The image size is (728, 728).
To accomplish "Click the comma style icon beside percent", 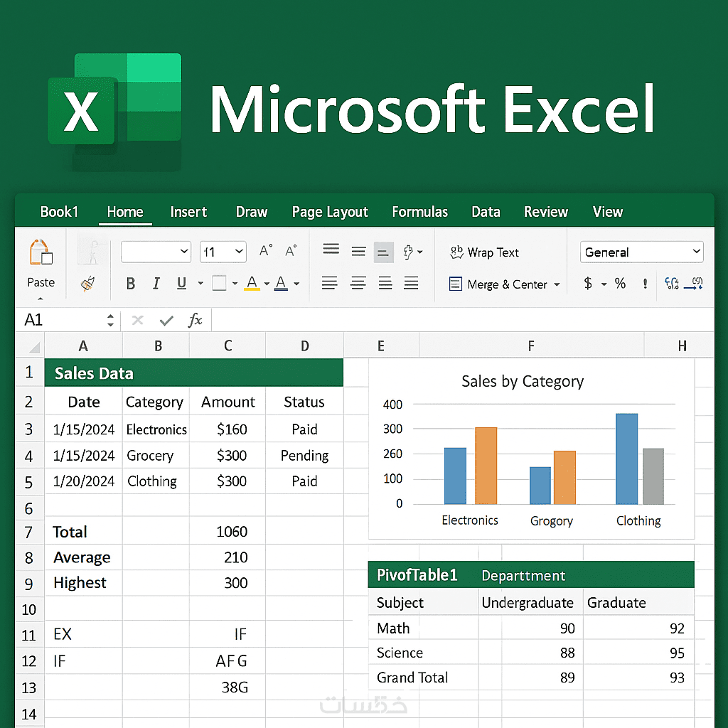I will (645, 284).
